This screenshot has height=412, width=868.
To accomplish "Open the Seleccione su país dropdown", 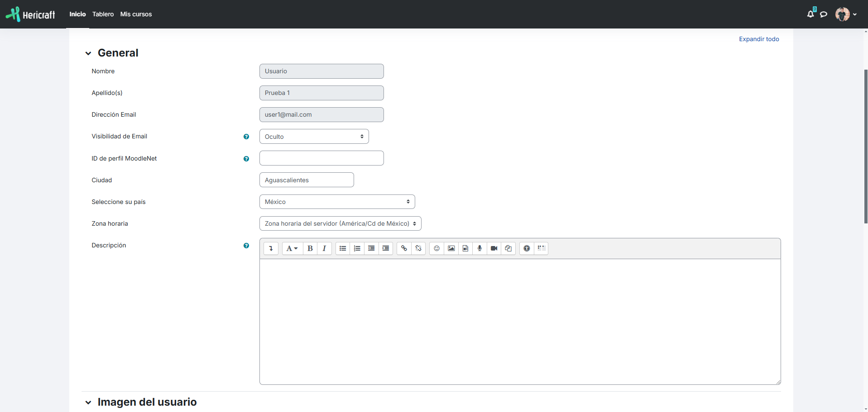I will pos(337,202).
